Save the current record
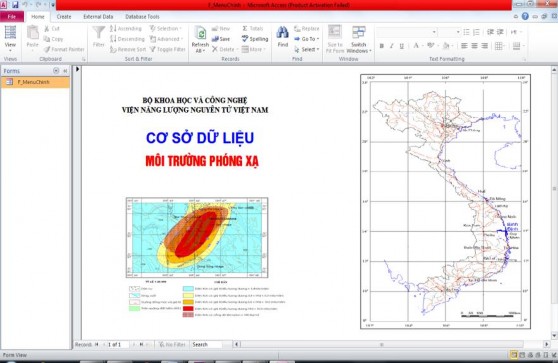Image resolution: width=558 pixels, height=363 pixels. [221, 39]
